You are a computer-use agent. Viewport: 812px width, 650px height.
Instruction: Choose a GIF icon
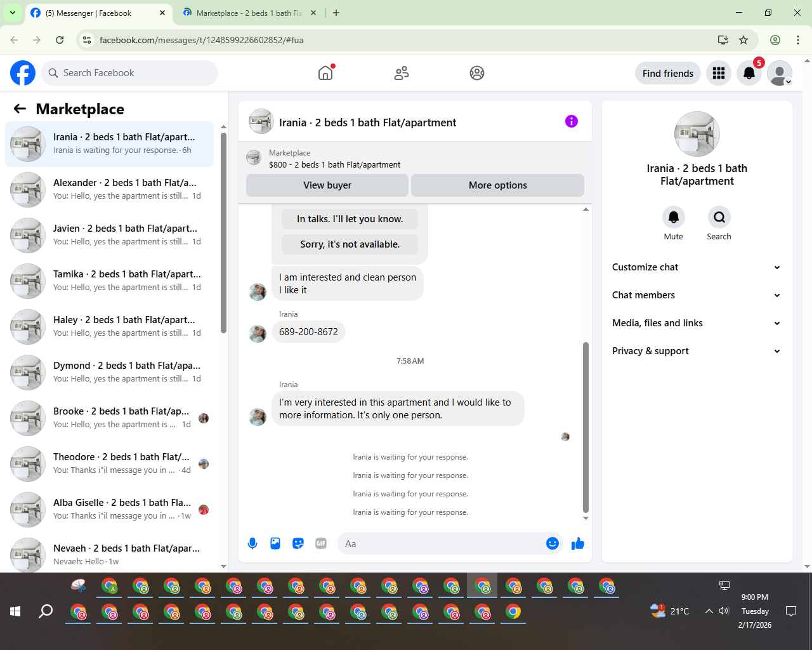pyautogui.click(x=321, y=543)
